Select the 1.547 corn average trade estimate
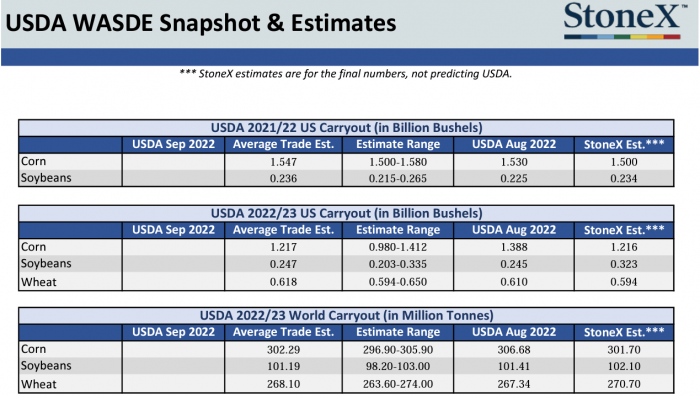Viewport: 700px width, 396px height. point(283,162)
